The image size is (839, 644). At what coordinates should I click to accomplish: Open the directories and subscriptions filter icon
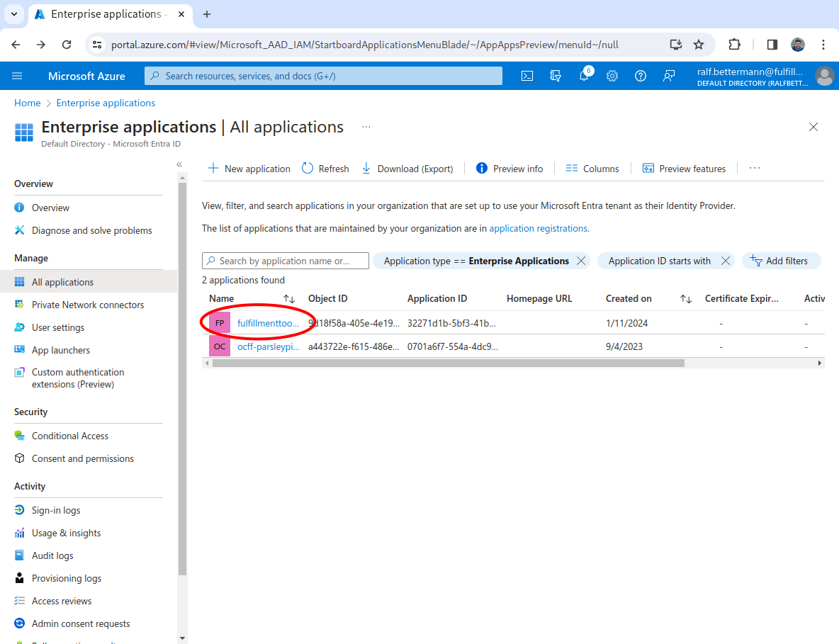556,76
